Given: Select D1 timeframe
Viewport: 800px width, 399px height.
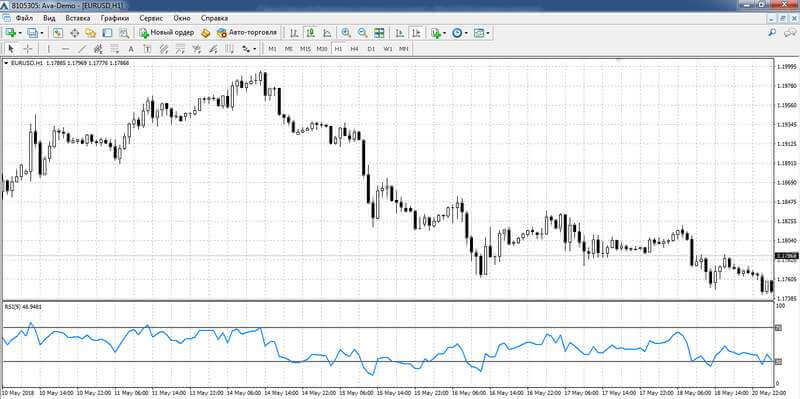Looking at the screenshot, I should click(x=371, y=49).
